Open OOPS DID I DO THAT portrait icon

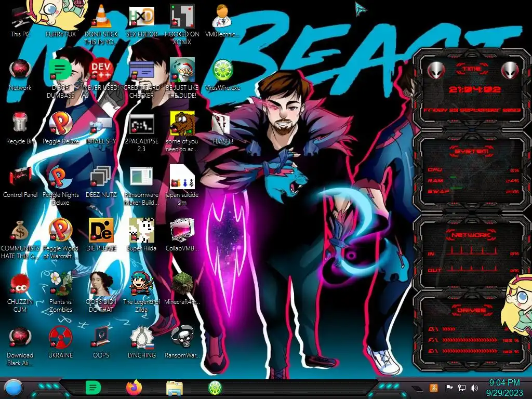point(101,292)
